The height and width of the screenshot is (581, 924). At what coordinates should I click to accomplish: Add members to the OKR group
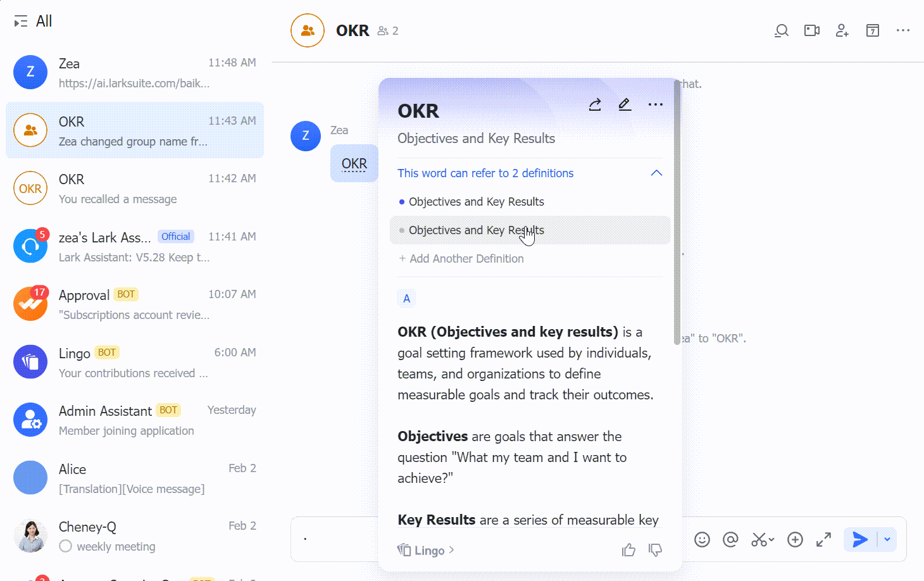842,30
